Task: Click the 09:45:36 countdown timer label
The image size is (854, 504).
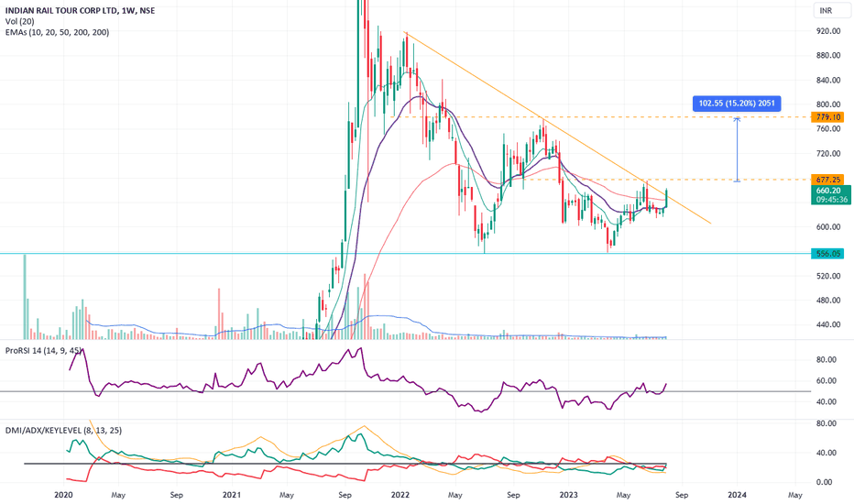Action: coord(832,200)
